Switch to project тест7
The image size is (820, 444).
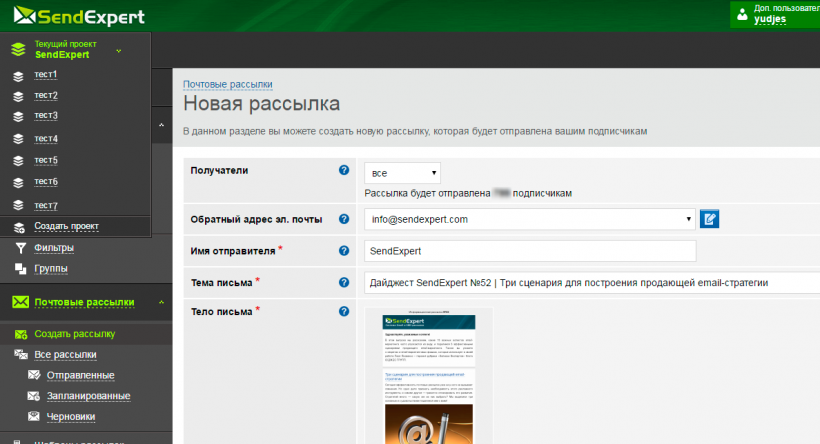[46, 205]
